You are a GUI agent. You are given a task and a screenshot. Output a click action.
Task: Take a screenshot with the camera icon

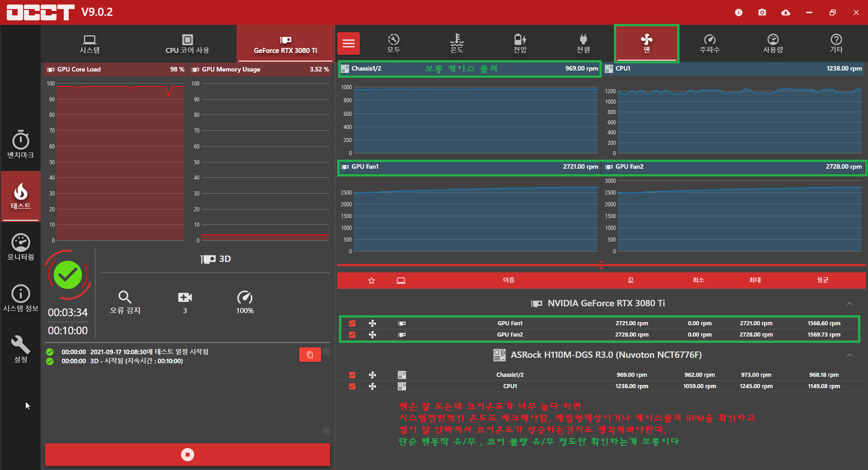coord(762,12)
